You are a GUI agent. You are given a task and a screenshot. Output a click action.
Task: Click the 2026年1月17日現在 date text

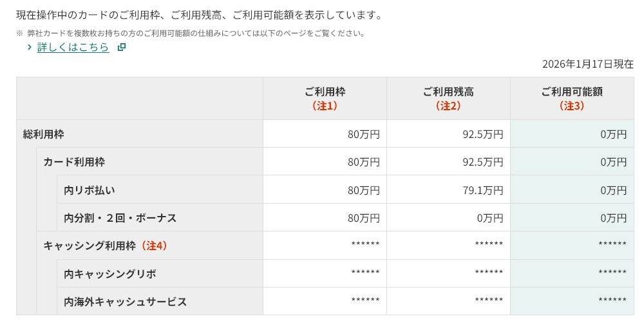click(x=587, y=64)
